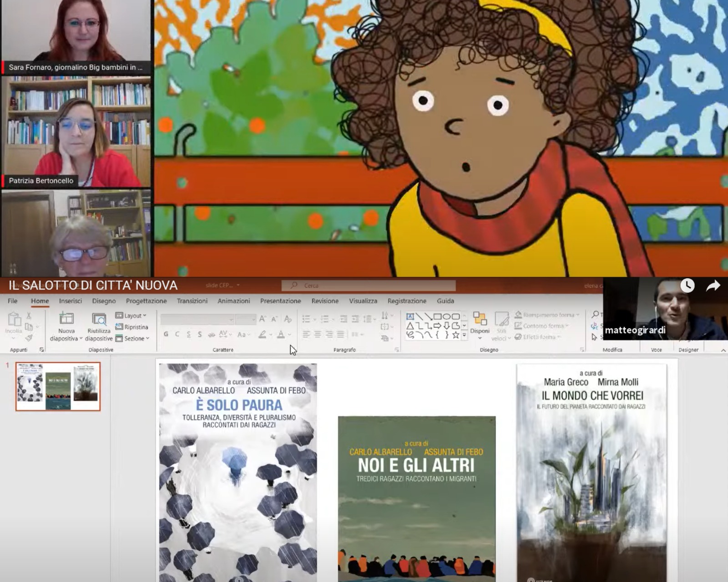
Task: Open the Layout dropdown
Action: [131, 316]
